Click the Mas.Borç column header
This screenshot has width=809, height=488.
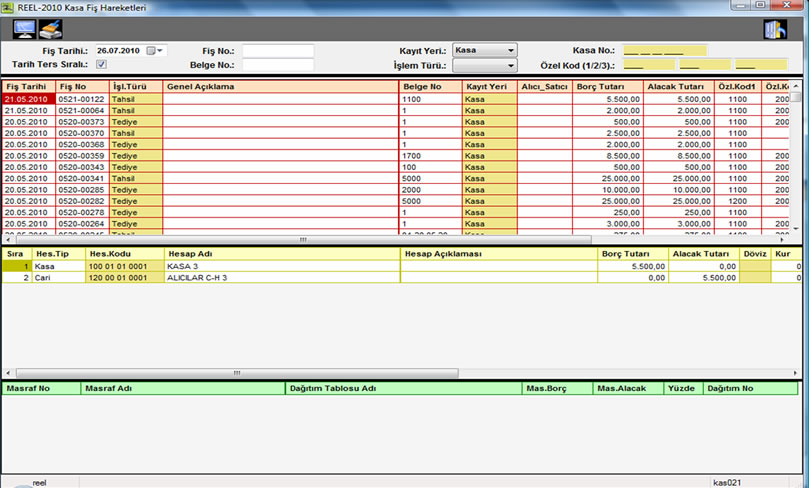(x=557, y=388)
